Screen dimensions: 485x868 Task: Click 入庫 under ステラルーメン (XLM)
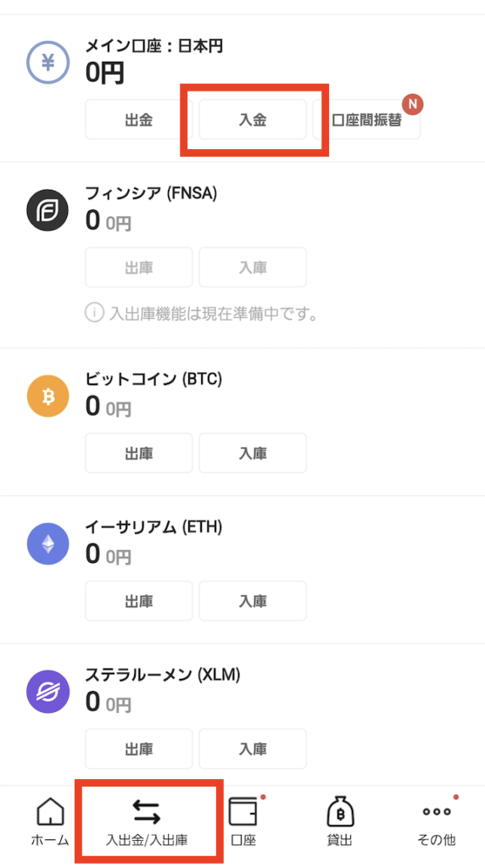[x=253, y=748]
